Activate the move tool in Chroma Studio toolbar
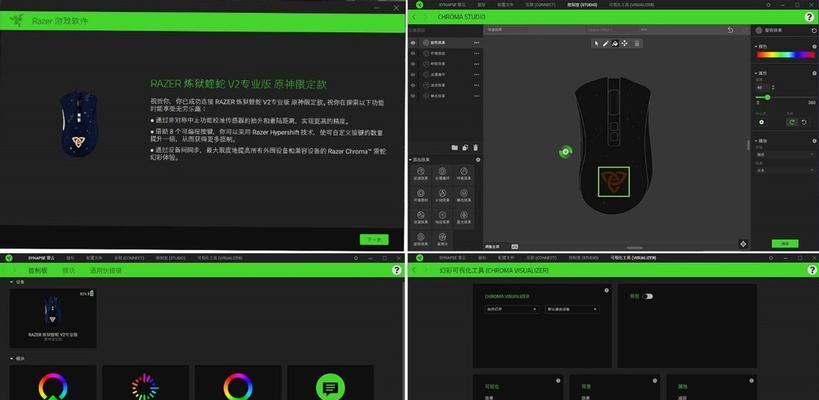This screenshot has height=400, width=819. pyautogui.click(x=625, y=44)
